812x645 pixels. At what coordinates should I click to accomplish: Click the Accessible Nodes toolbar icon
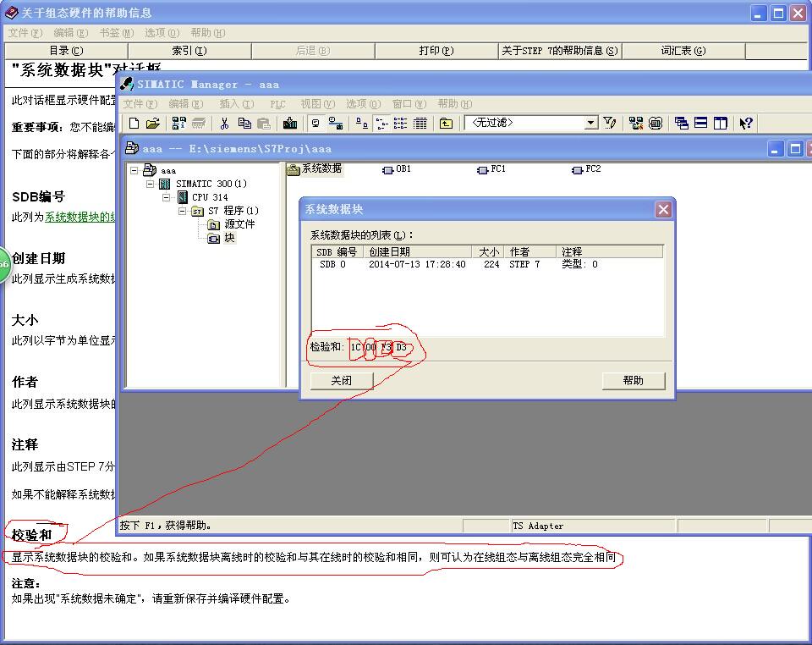click(179, 124)
